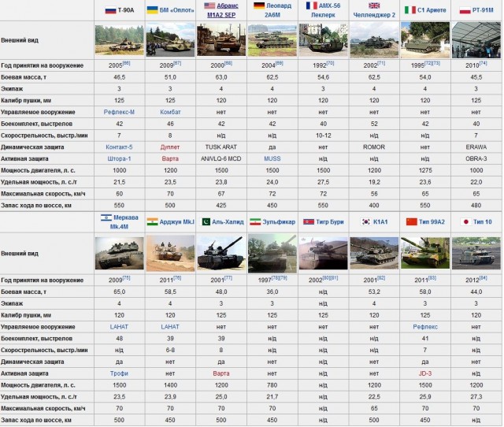Click the South Korean flag beside K1A1

(x=365, y=222)
